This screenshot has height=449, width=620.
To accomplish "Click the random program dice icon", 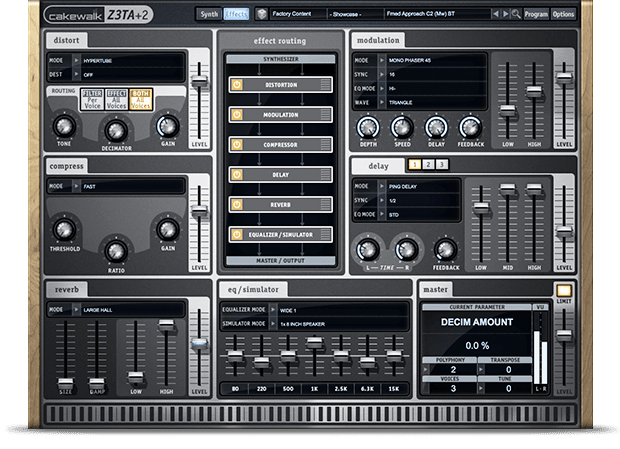I will [x=261, y=14].
